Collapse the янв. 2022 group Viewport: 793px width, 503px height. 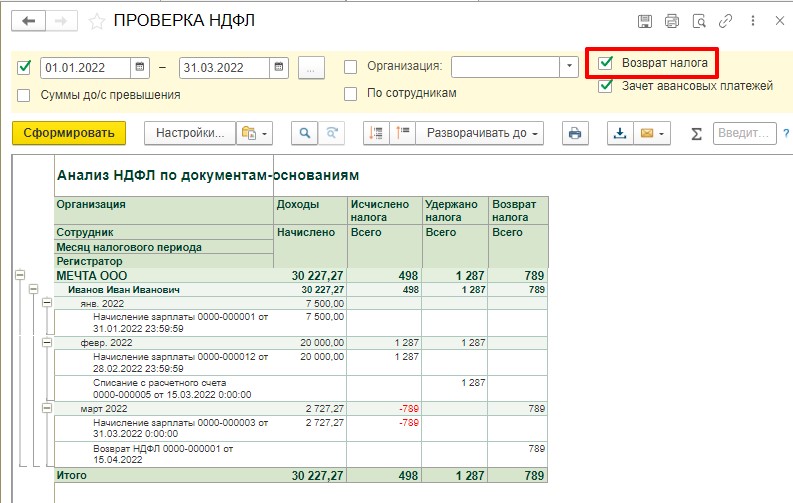47,303
